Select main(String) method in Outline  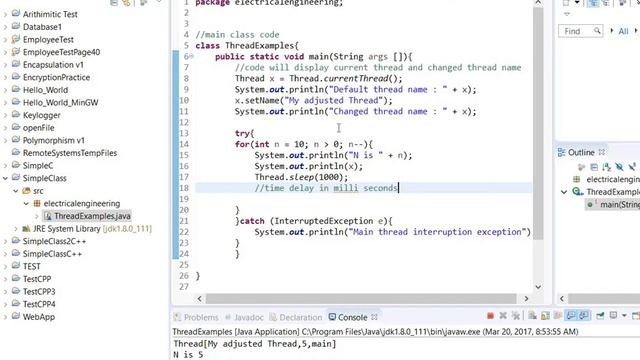(x=613, y=204)
